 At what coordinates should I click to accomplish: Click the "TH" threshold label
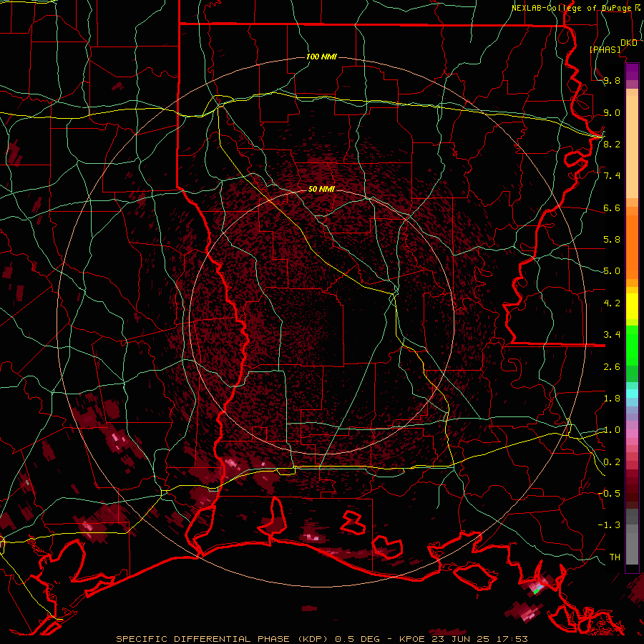point(615,557)
